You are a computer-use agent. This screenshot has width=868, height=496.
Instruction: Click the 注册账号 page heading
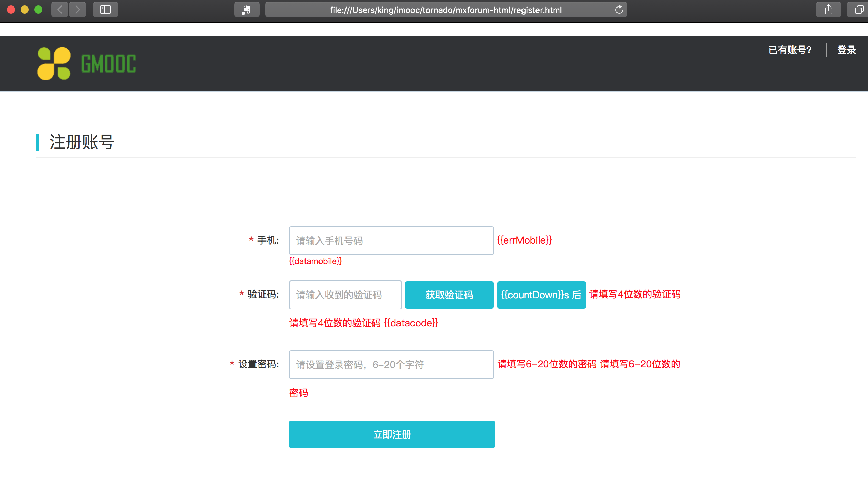click(x=82, y=142)
